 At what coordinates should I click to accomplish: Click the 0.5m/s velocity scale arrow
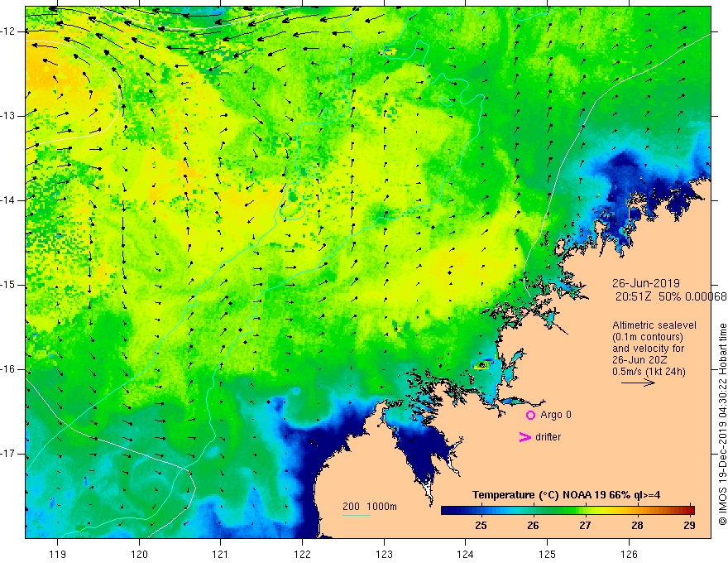(638, 383)
